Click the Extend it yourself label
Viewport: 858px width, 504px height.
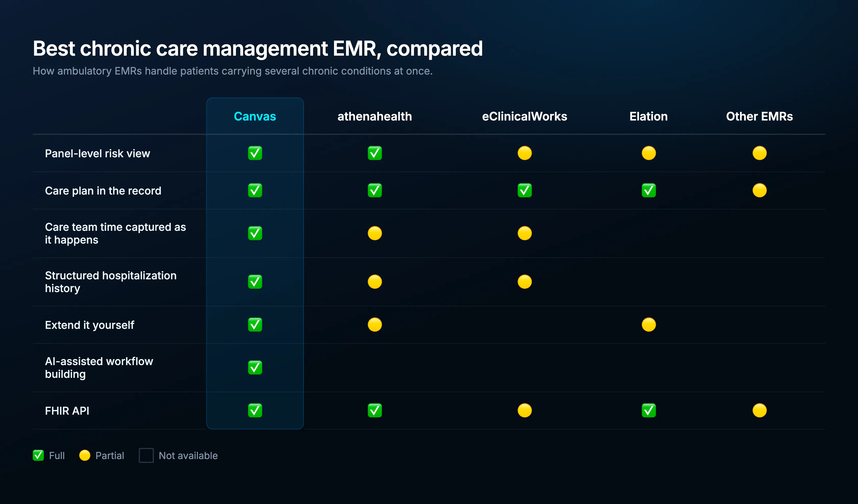[90, 325]
